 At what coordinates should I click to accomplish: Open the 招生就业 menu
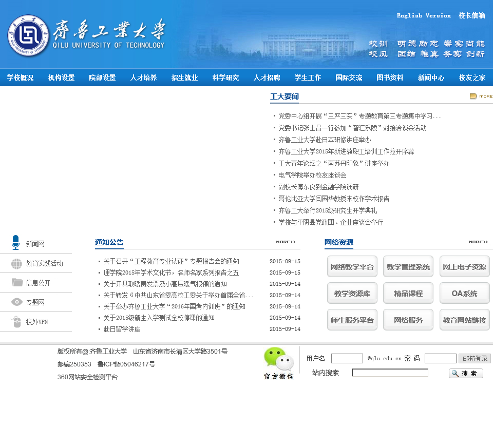(184, 77)
